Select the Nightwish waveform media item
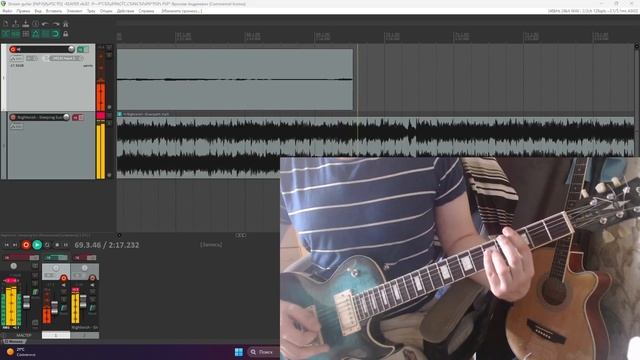 click(376, 137)
